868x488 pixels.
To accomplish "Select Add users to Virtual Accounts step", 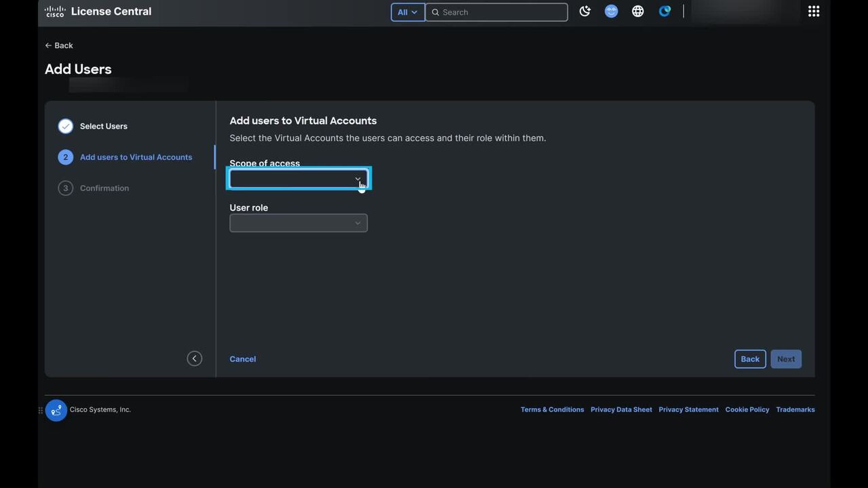I will pyautogui.click(x=136, y=157).
